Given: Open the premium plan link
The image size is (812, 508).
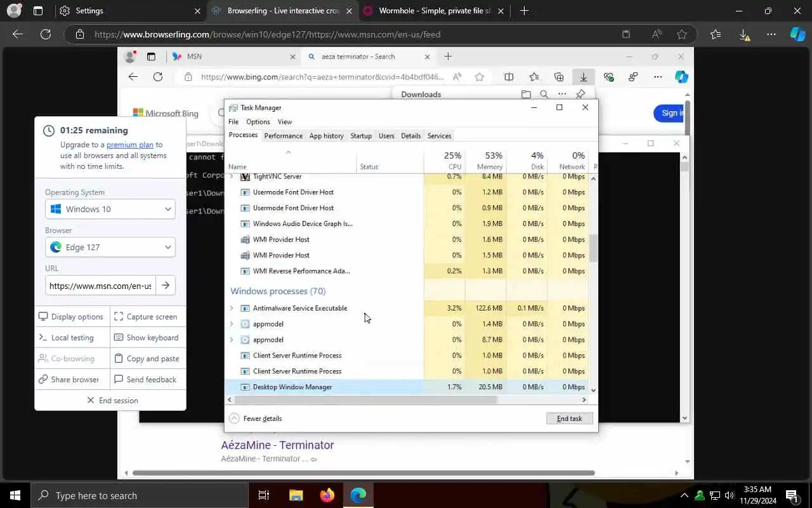Looking at the screenshot, I should [130, 145].
